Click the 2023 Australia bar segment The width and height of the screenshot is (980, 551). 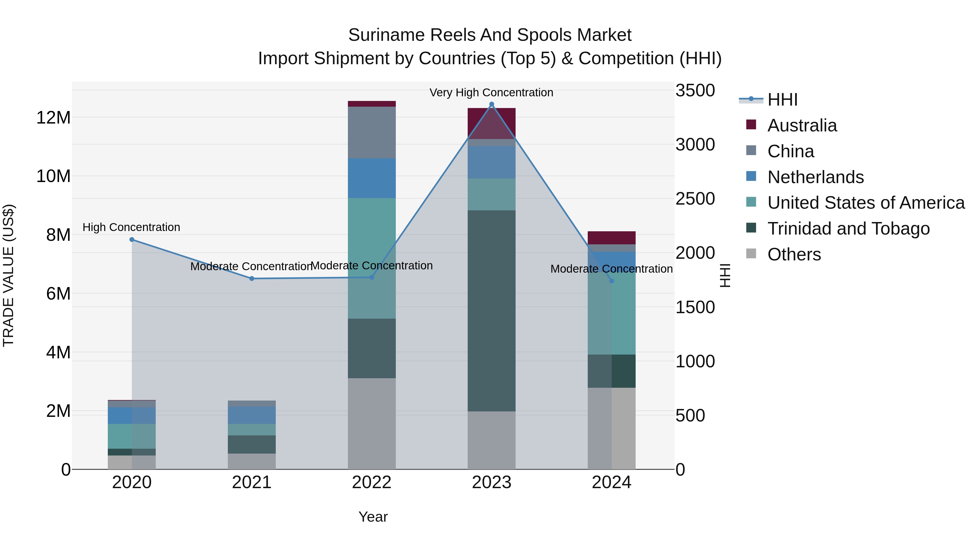pyautogui.click(x=492, y=124)
